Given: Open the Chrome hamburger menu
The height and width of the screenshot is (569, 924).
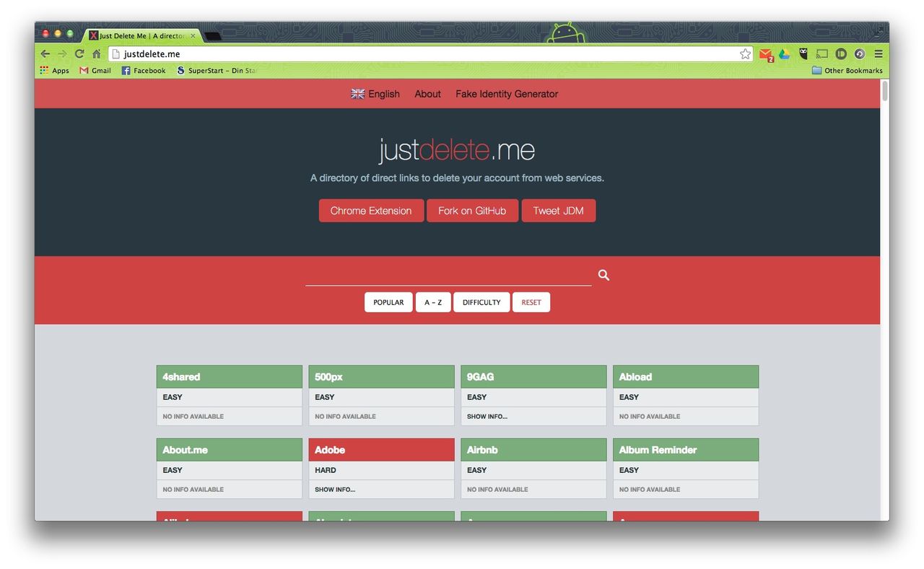Looking at the screenshot, I should (x=879, y=54).
